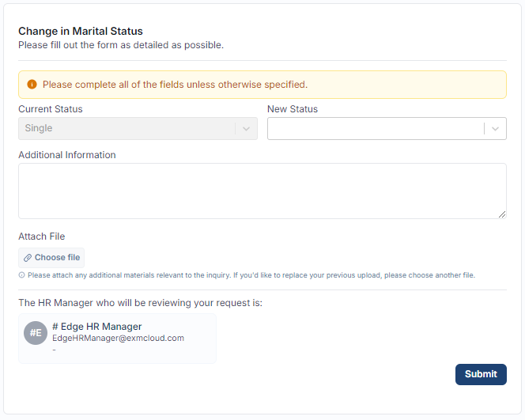Click the disabled Current Status field showing Single

coord(127,129)
